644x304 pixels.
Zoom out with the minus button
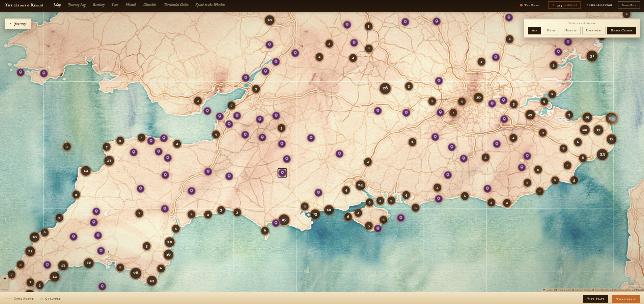coord(5,286)
